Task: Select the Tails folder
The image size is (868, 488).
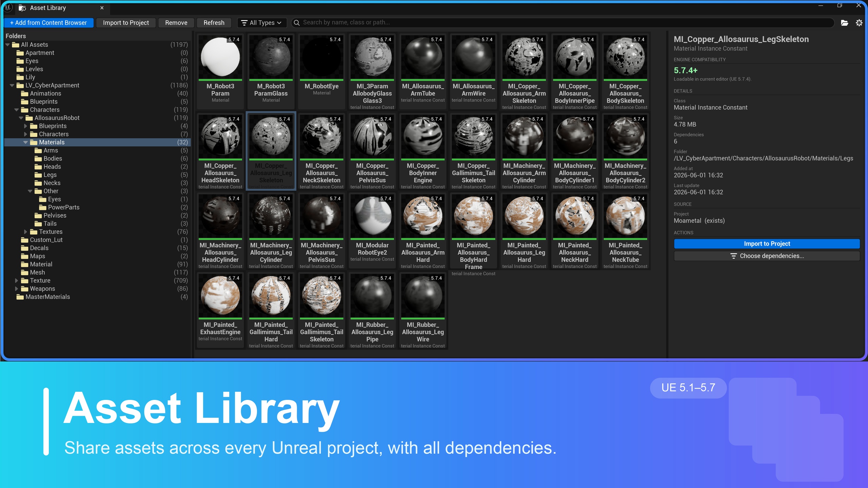Action: [x=98, y=224]
